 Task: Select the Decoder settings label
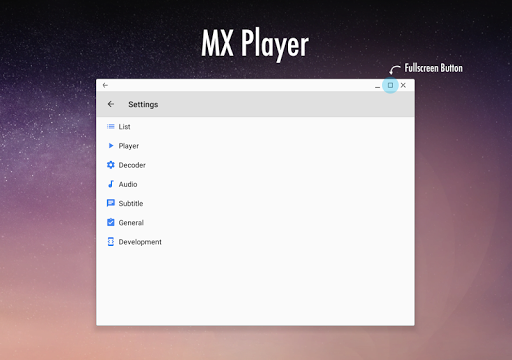click(x=132, y=165)
